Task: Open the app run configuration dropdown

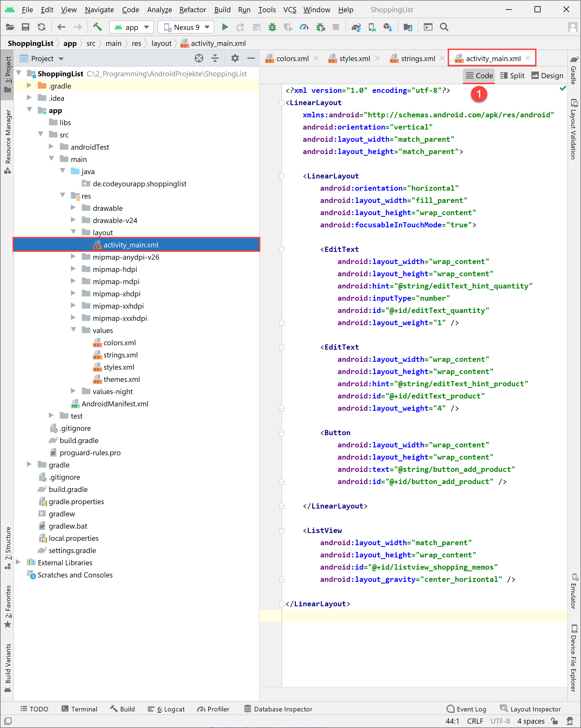Action: [x=132, y=27]
